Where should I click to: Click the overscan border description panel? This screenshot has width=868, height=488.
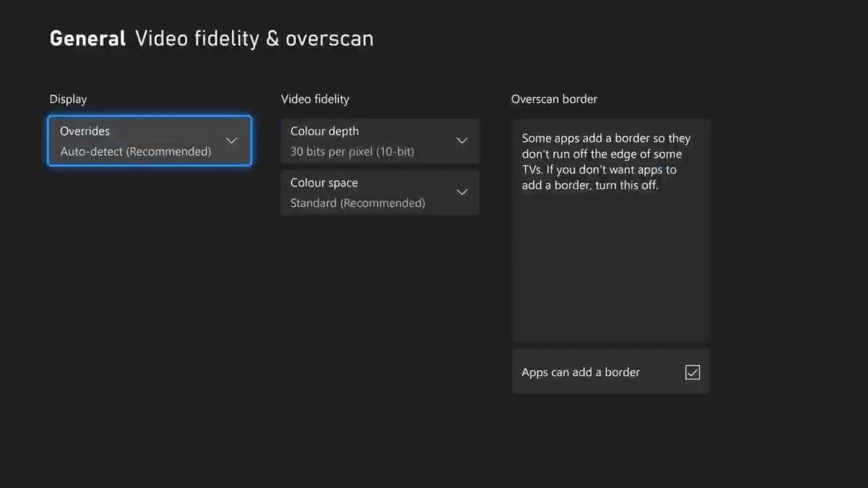(x=610, y=230)
